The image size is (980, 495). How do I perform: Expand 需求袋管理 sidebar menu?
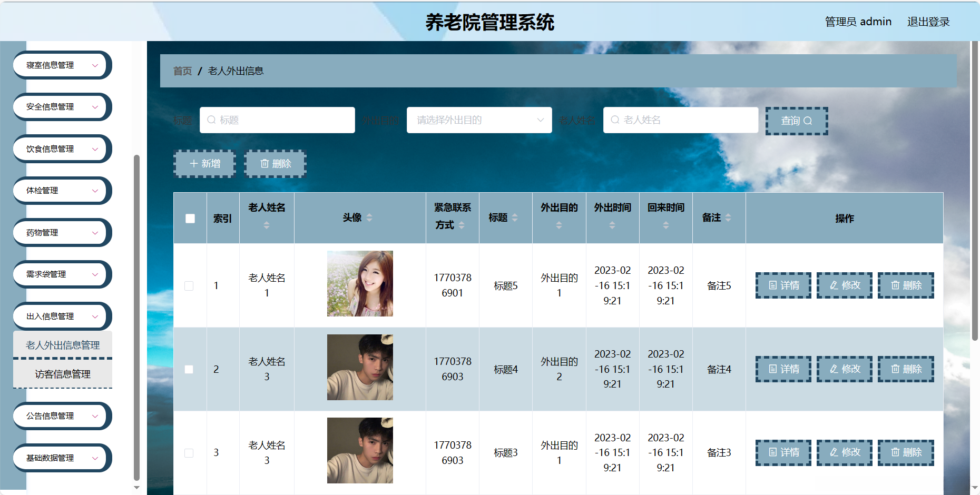(62, 274)
